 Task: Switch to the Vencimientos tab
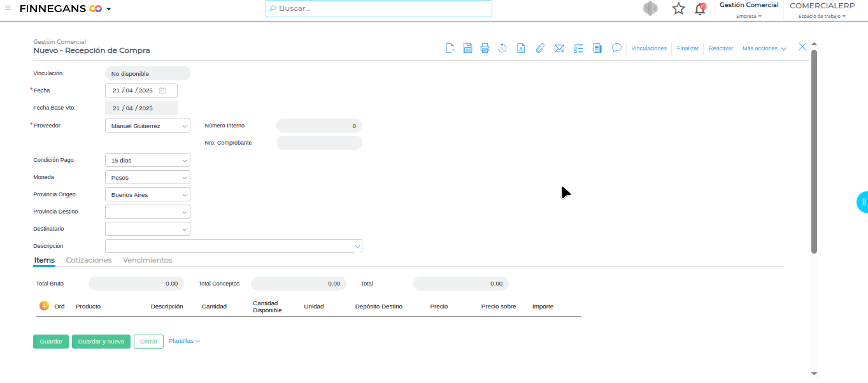147,260
